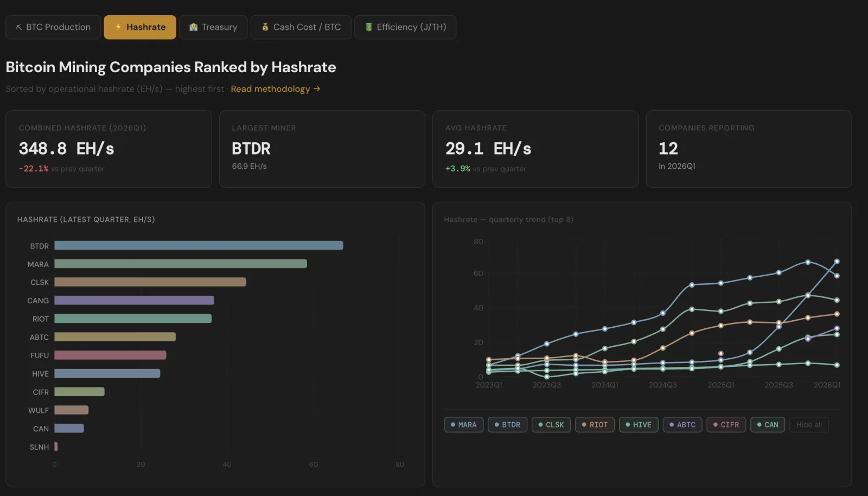This screenshot has width=868, height=496.
Task: Click the MARA hashrate bar
Action: 181,264
